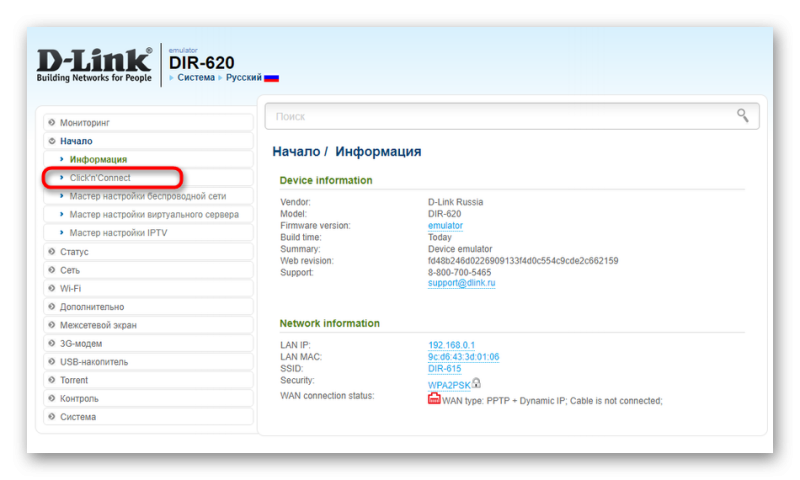
Task: Expand the Межсетевой экран section arrow
Action: pyautogui.click(x=52, y=325)
